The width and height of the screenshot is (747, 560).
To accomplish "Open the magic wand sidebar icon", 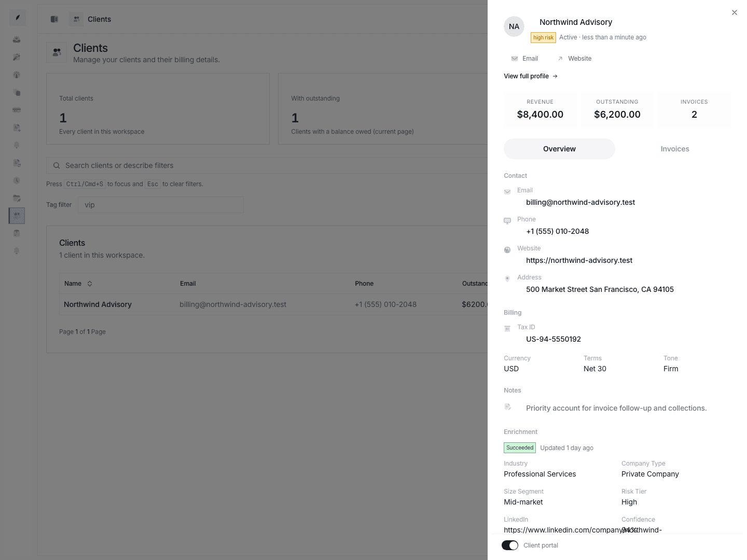I will (x=17, y=57).
